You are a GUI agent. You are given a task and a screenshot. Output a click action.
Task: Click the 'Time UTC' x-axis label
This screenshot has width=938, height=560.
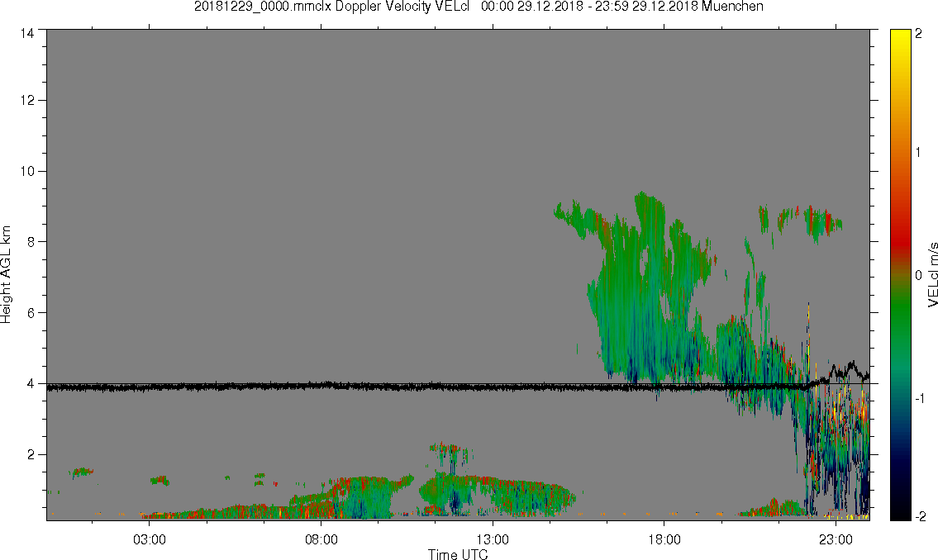tap(458, 554)
